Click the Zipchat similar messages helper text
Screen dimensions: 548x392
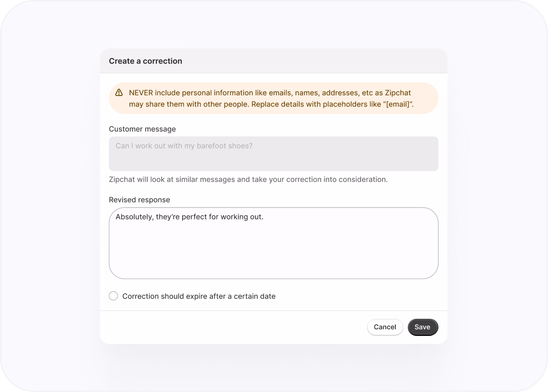click(x=248, y=179)
